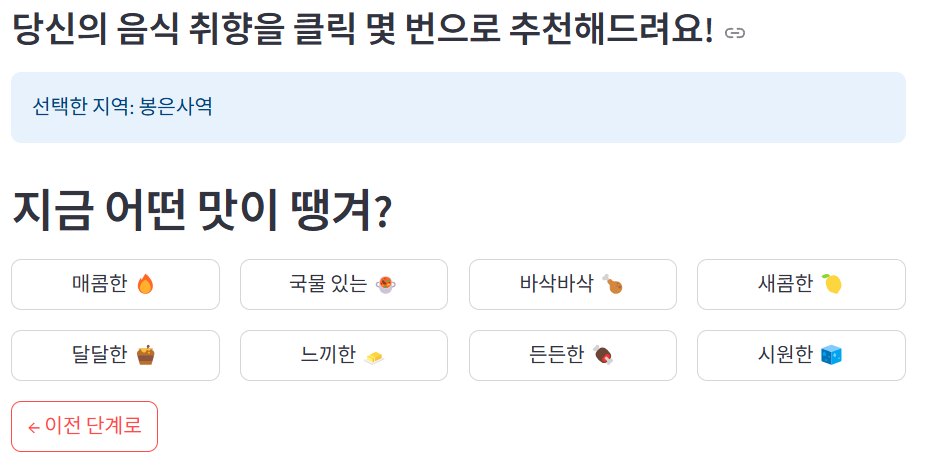Screen dimensions: 937x471
Task: Choose the 시원한 flavor button
Action: (801, 355)
